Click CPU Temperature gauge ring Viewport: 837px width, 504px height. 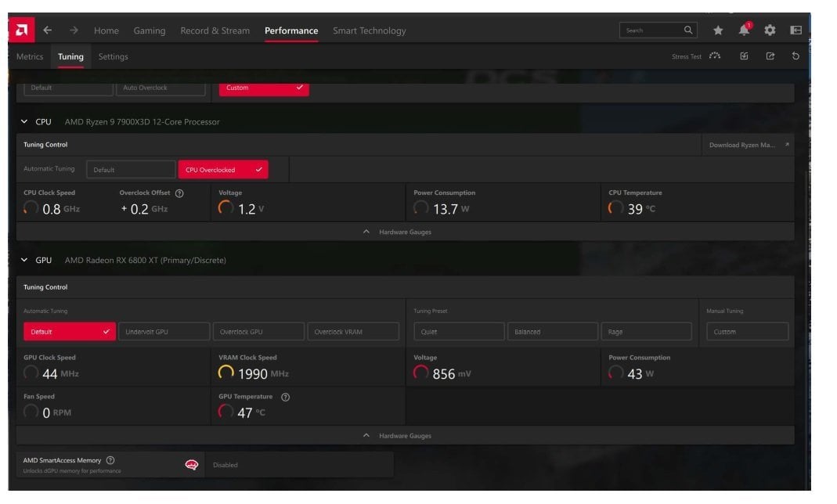[616, 208]
